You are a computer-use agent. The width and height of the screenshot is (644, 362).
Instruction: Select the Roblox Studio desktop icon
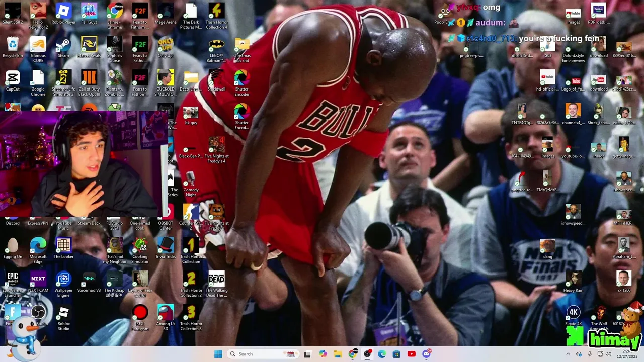(x=63, y=318)
